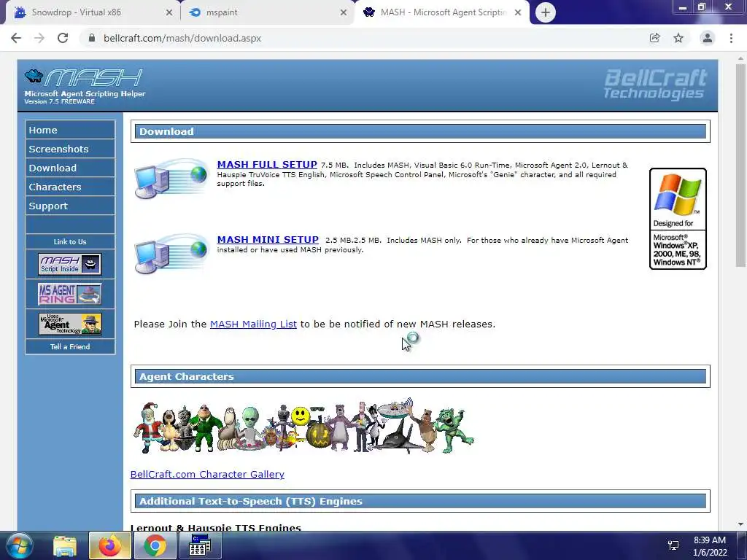747x560 pixels.
Task: Reload the MASH download page
Action: pos(63,38)
